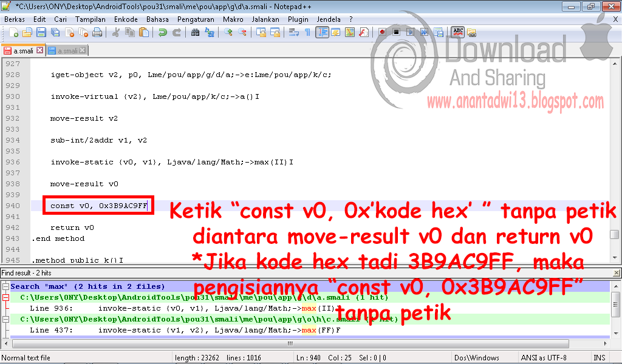Open the Tampilan menu
Screen dimensions: 622x364
coord(91,19)
